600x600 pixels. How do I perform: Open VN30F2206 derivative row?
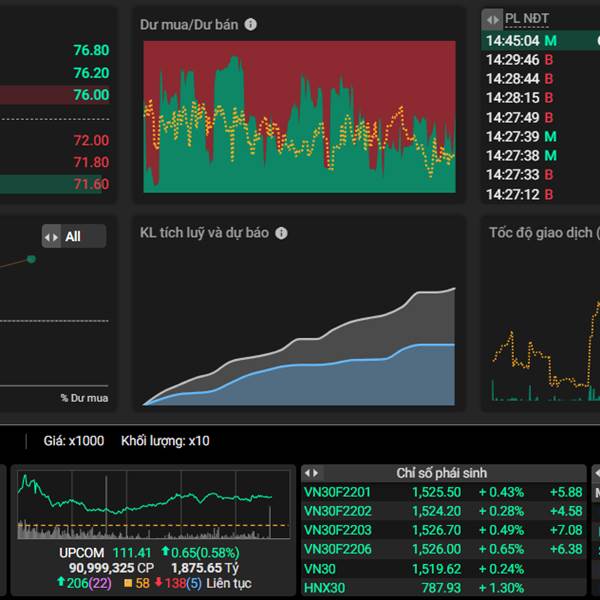(x=443, y=549)
